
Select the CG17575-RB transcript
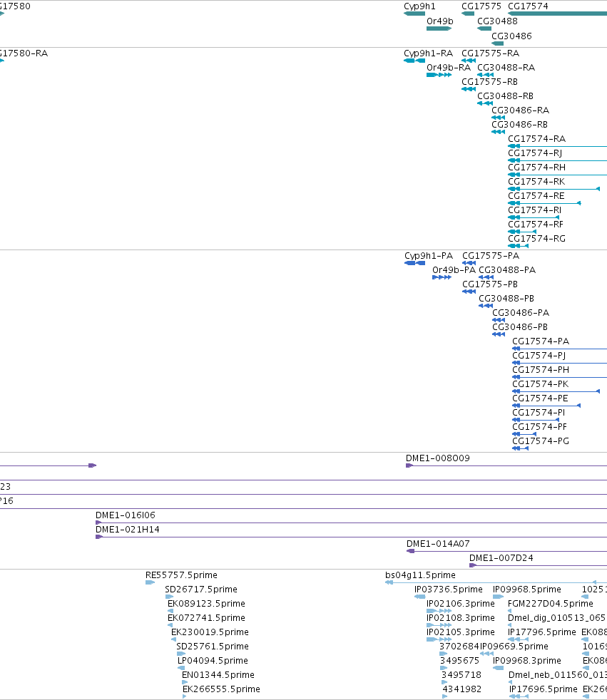click(469, 89)
